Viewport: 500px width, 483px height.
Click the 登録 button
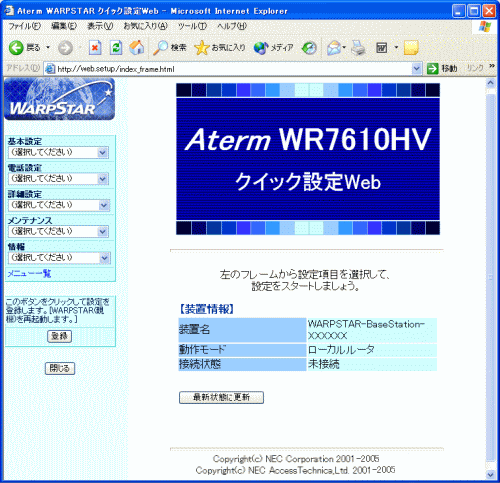coord(59,336)
